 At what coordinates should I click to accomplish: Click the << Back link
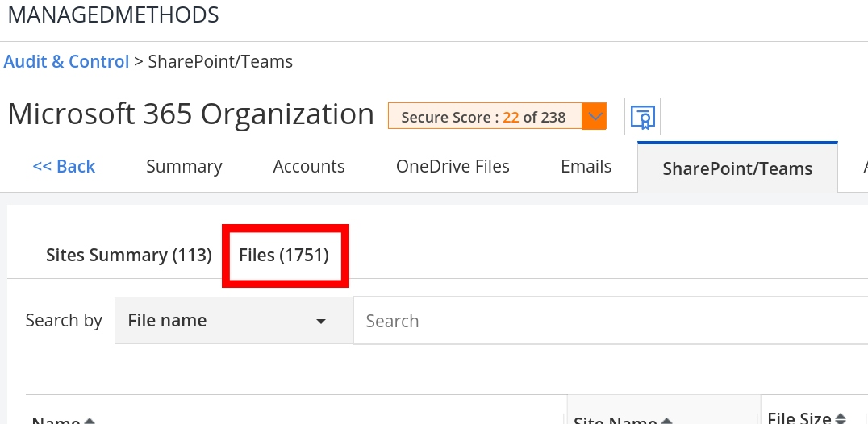point(64,167)
